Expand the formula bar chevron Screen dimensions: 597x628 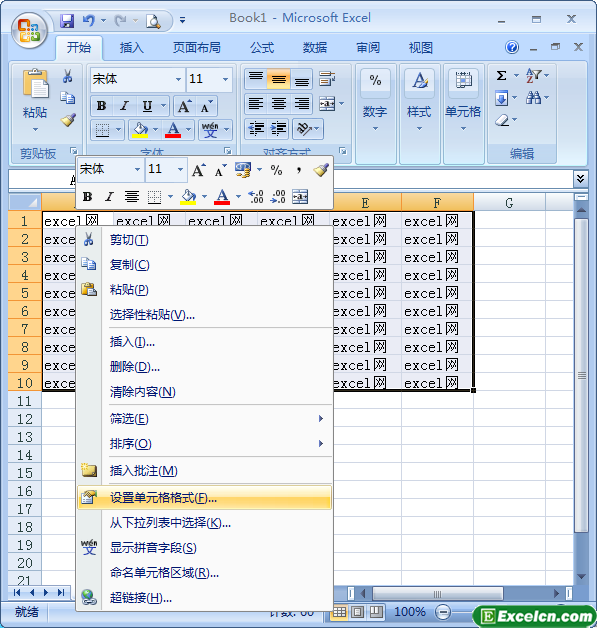[x=581, y=179]
